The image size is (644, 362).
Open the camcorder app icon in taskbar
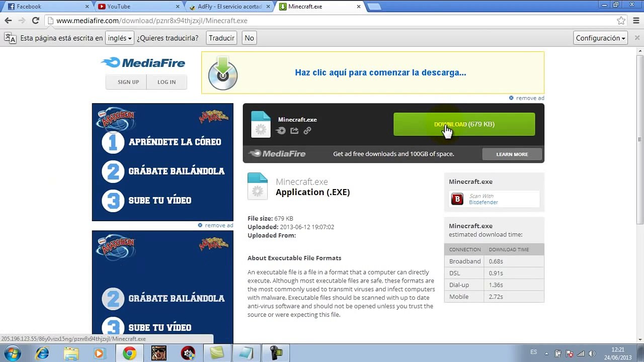(x=276, y=353)
